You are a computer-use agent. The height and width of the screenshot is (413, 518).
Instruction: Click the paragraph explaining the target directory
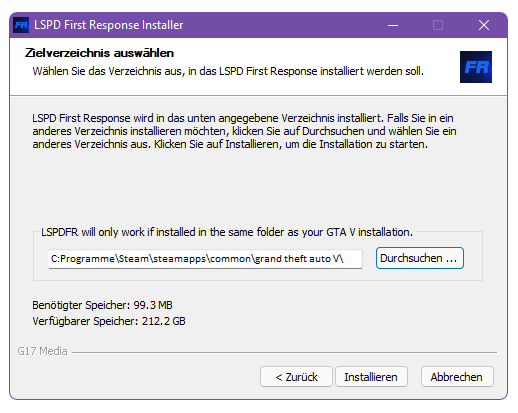(244, 131)
